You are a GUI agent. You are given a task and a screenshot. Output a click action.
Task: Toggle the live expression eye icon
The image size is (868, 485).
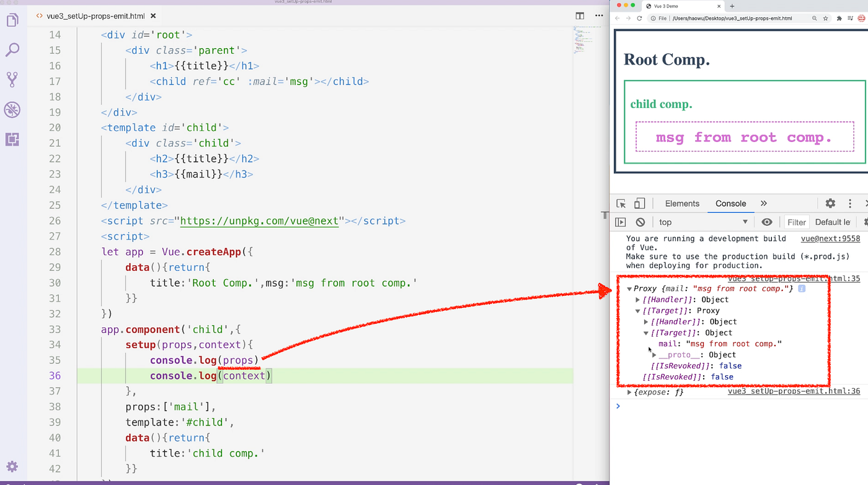(767, 222)
